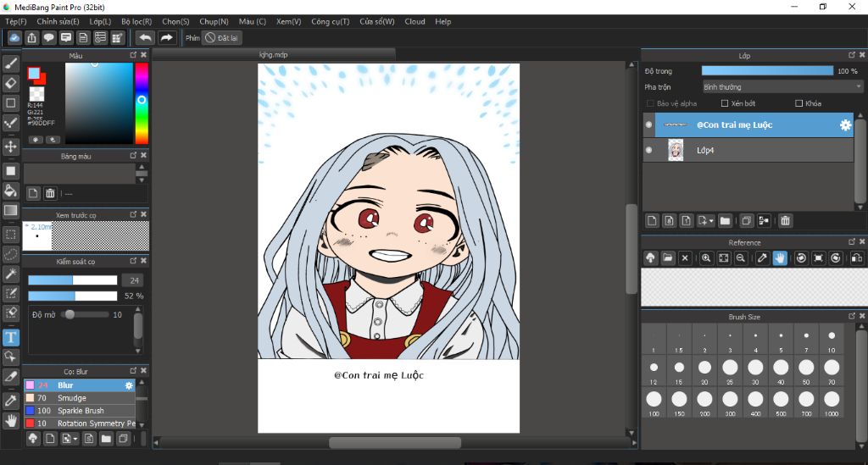Adjust the Độ trong opacity slider
The width and height of the screenshot is (868, 465).
click(767, 71)
